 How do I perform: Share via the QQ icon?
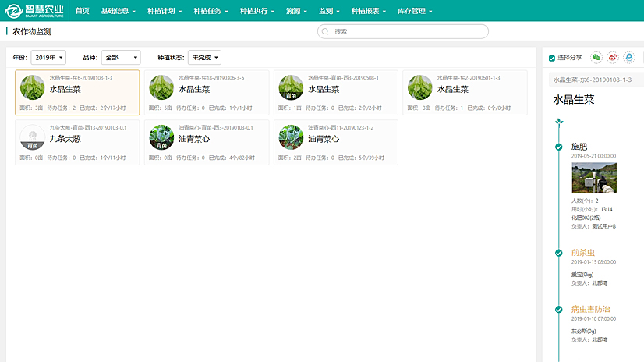[629, 57]
